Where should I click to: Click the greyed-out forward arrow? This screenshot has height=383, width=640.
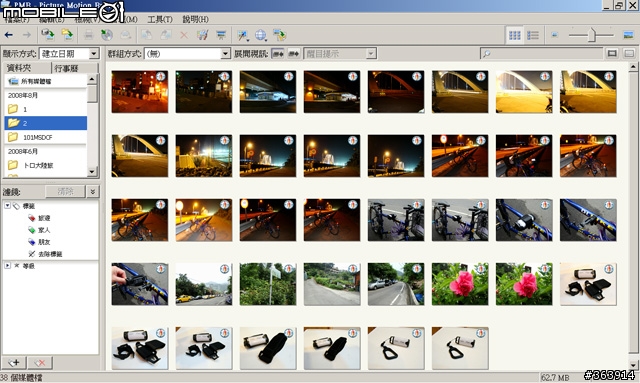(x=27, y=35)
